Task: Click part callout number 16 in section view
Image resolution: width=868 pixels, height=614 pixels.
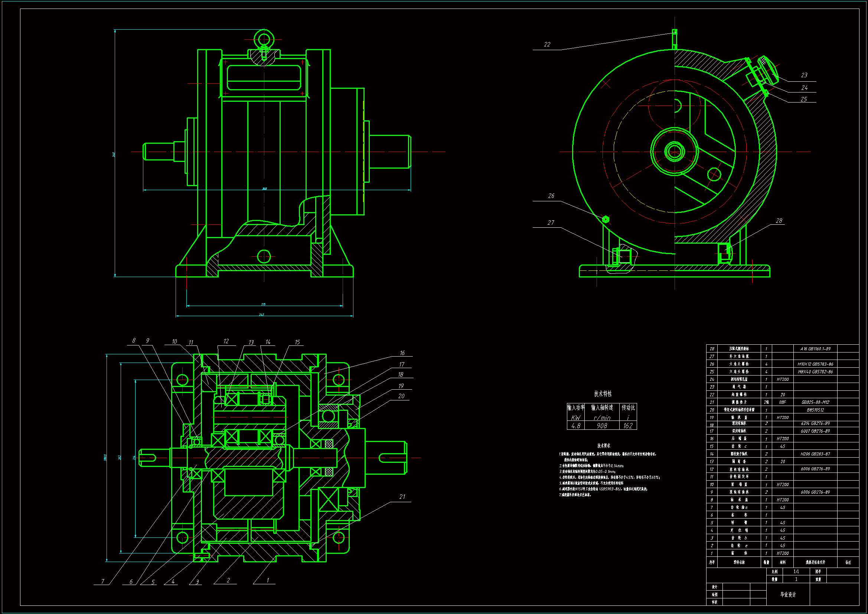Action: coord(402,353)
